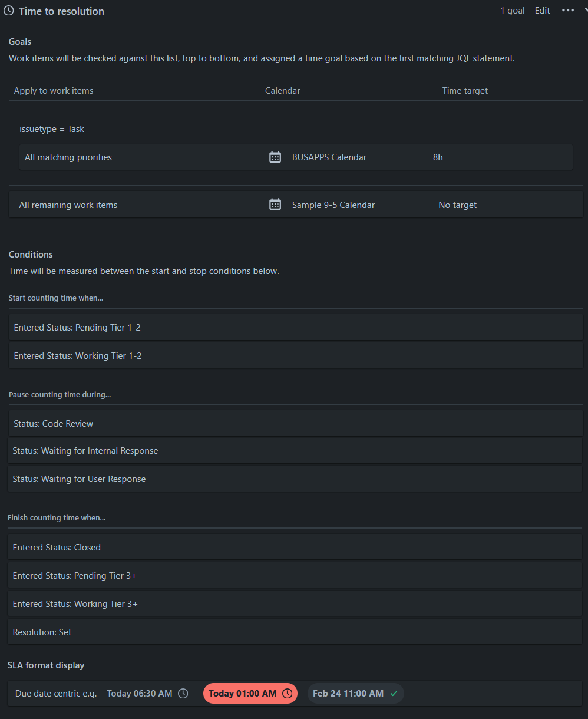Select pause condition Status: Code Review
The width and height of the screenshot is (588, 719).
tap(296, 424)
